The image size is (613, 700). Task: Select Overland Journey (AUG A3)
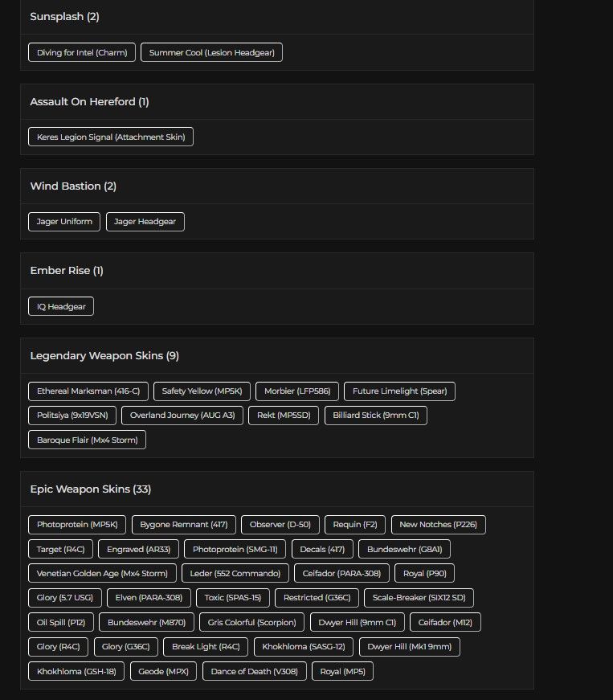tap(182, 415)
